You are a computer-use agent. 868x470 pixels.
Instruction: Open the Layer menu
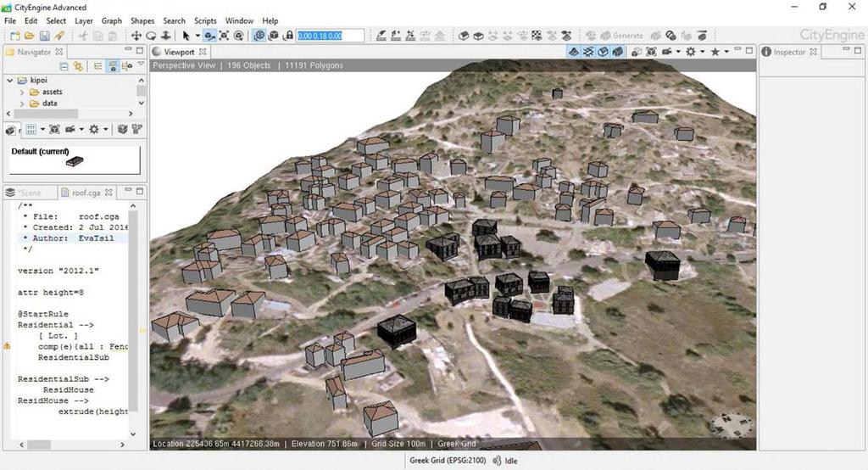(84, 20)
